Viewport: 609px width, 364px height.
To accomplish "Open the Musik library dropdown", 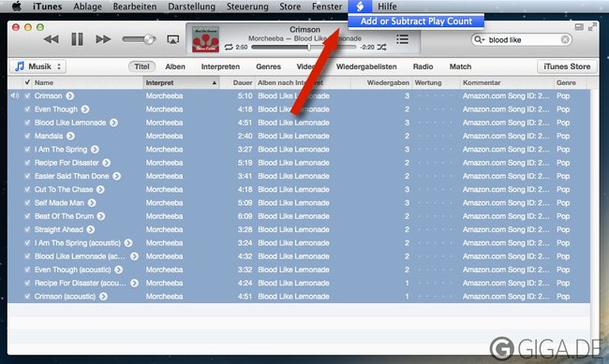I will [38, 66].
